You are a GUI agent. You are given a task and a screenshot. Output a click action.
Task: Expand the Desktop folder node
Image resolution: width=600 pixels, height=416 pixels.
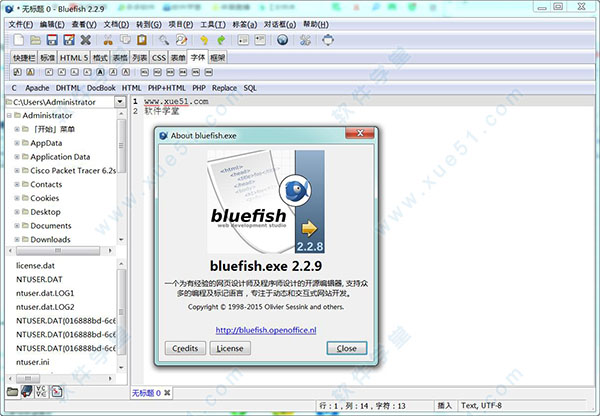(x=17, y=212)
